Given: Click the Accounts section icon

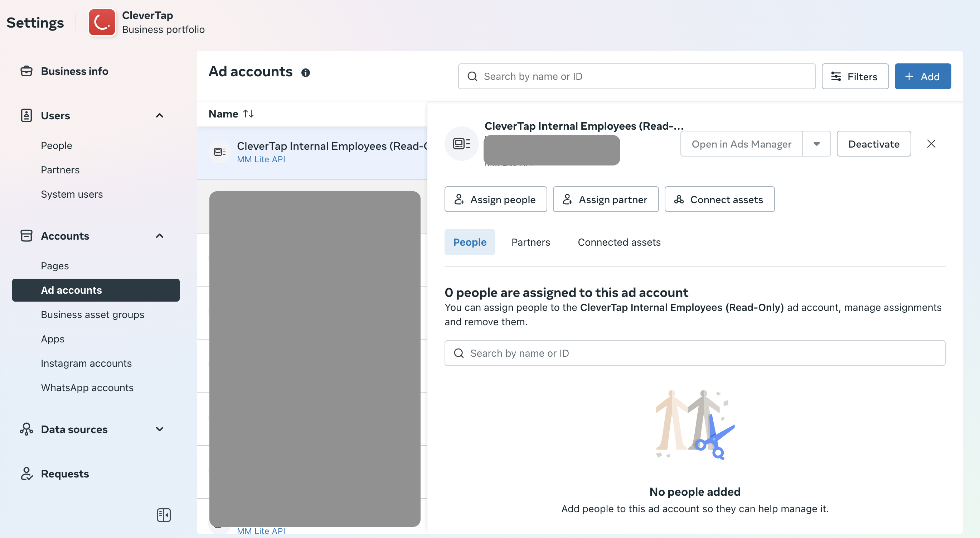Looking at the screenshot, I should tap(26, 236).
